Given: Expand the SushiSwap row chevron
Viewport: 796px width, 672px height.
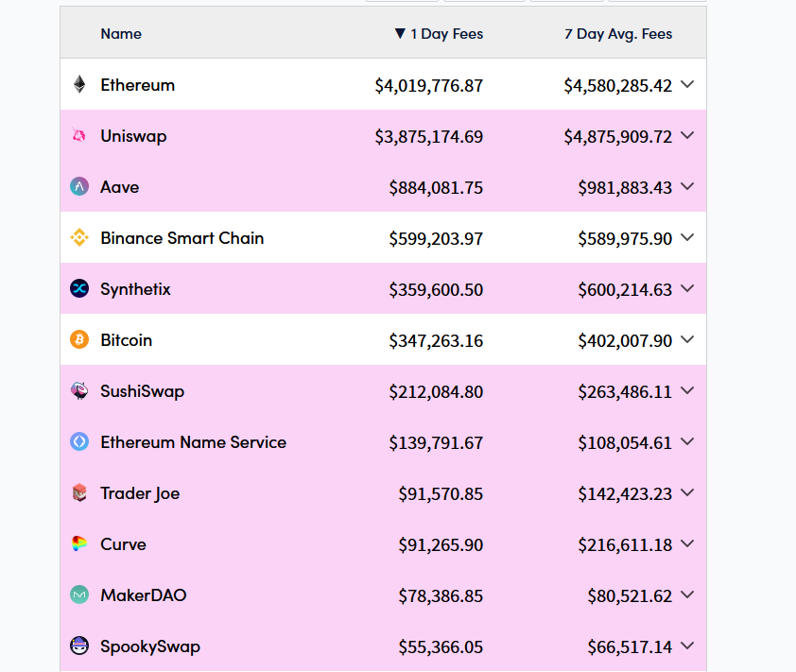Looking at the screenshot, I should tap(687, 390).
